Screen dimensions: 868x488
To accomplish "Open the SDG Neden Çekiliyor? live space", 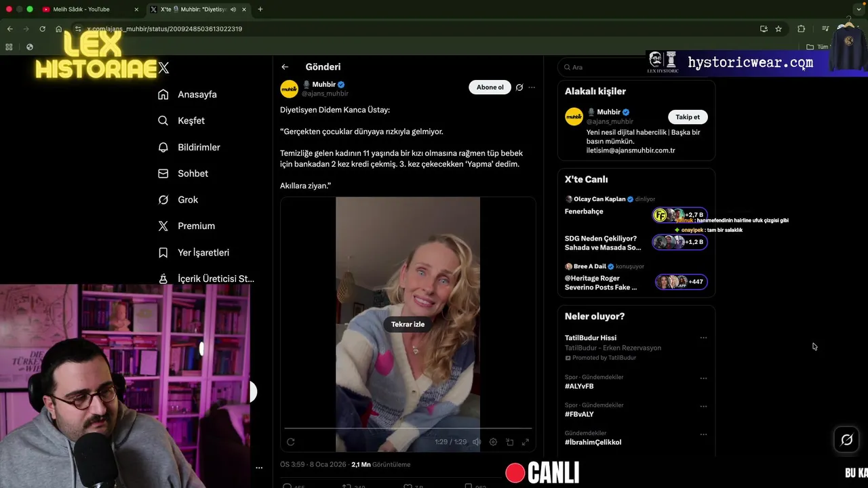I will click(x=603, y=243).
